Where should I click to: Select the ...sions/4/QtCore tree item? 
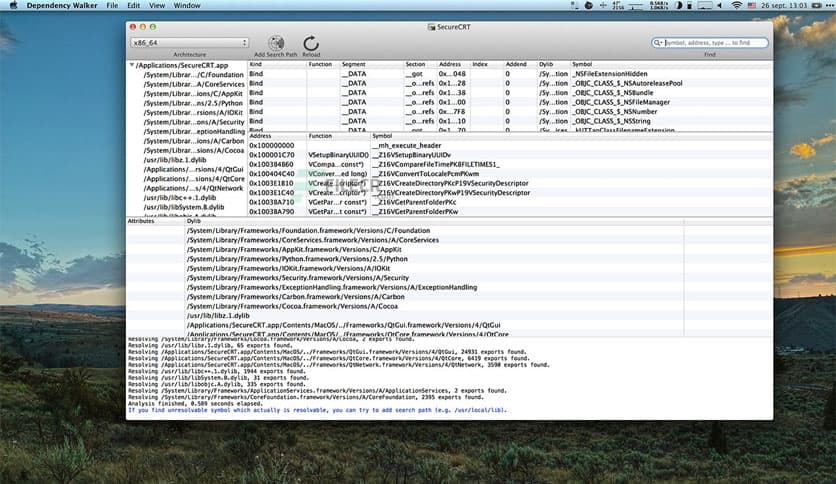(x=194, y=179)
